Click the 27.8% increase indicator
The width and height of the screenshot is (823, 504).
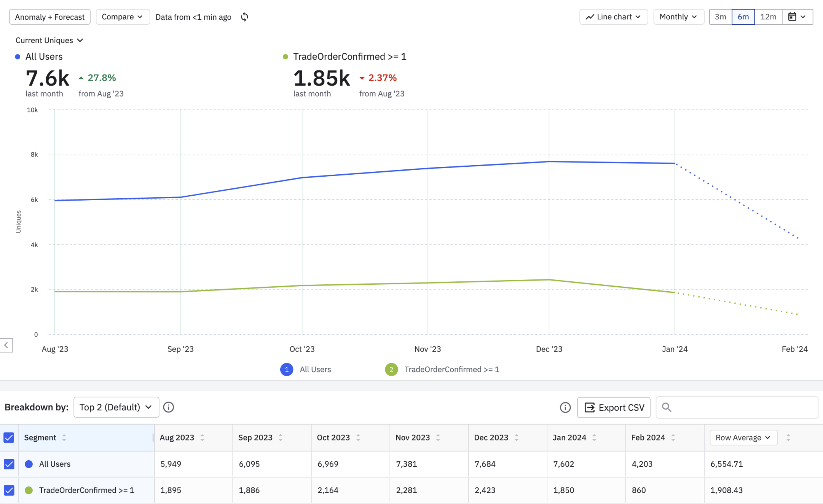pyautogui.click(x=97, y=78)
